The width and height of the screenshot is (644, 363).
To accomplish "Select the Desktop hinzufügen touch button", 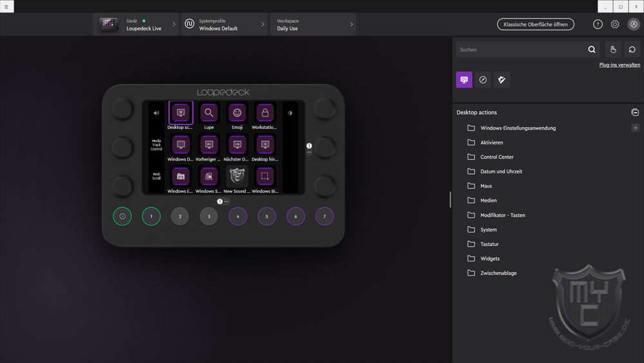I will pos(265,144).
